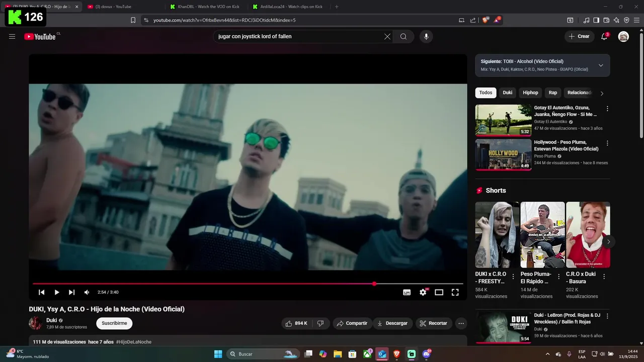Select the Hiphop filter chip
This screenshot has width=644, height=362.
[x=530, y=93]
